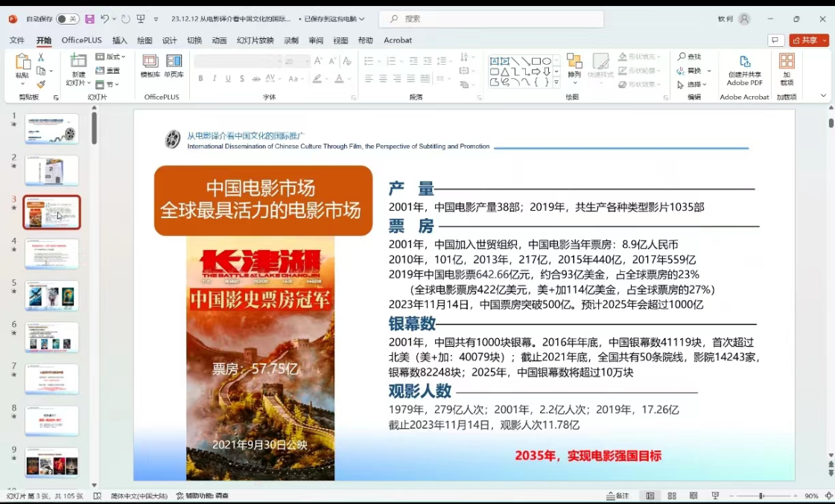Screen dimensions: 835x504
Task: Click the Save icon in title bar
Action: pyautogui.click(x=89, y=19)
